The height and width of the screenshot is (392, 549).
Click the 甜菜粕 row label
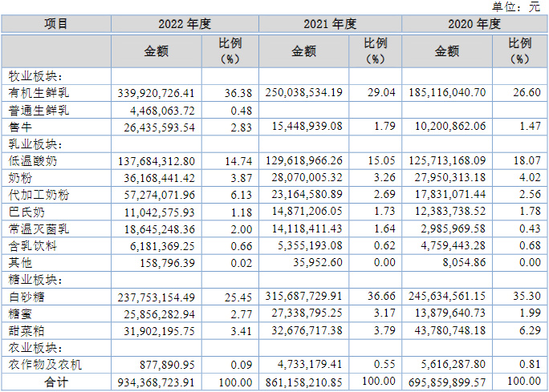coord(26,330)
